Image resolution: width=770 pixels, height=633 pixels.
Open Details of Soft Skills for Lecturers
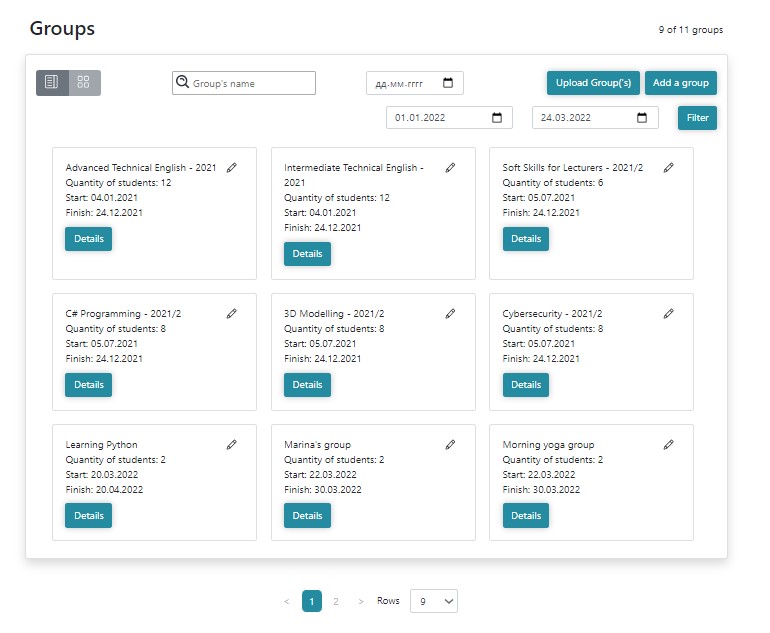526,239
